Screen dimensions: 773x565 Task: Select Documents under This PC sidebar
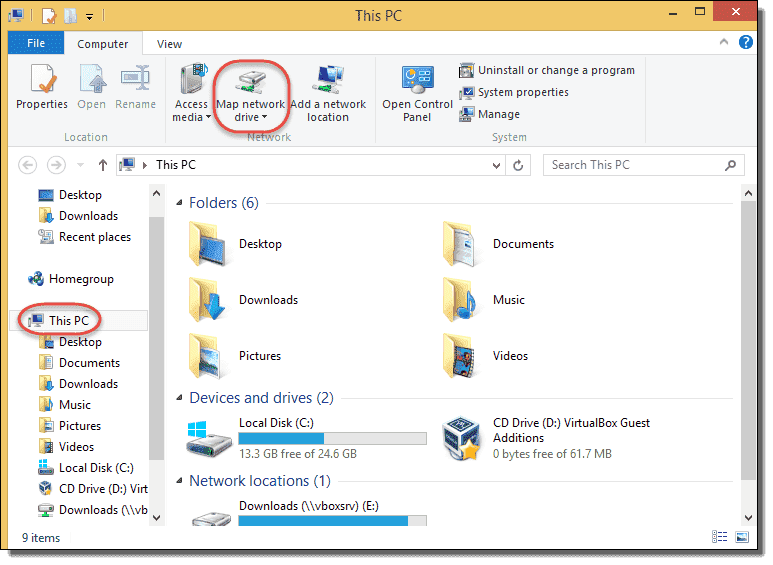79,363
